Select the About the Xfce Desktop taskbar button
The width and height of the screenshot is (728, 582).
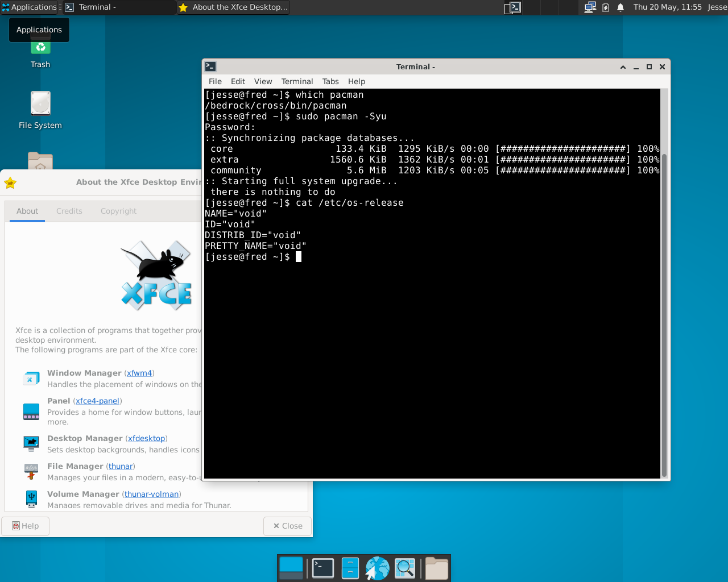pos(233,7)
